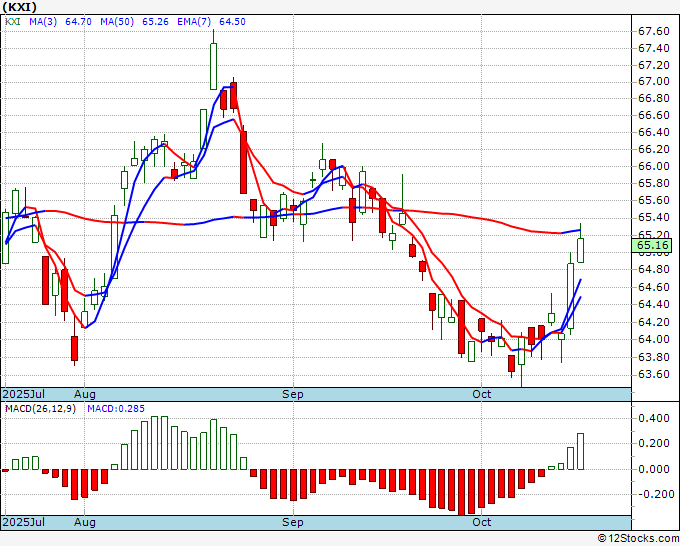Viewport: 680px width, 546px height.
Task: Click the 66.40 price axis label
Action: (654, 132)
